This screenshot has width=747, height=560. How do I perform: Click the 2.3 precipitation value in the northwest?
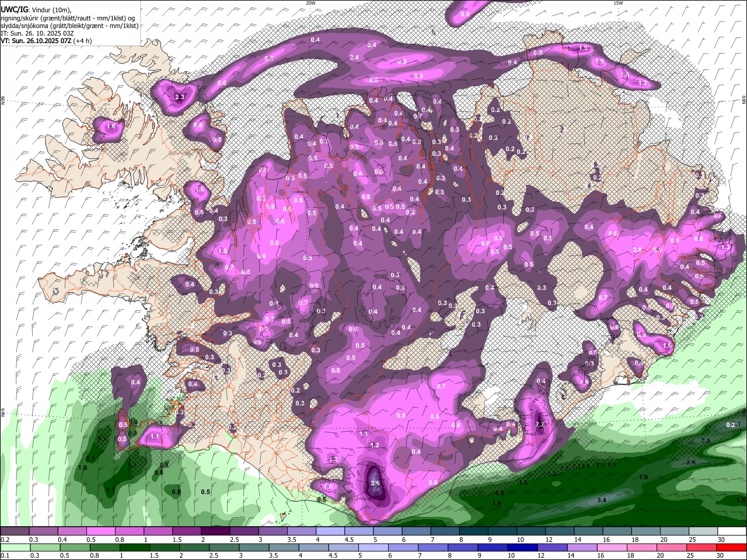tap(179, 97)
